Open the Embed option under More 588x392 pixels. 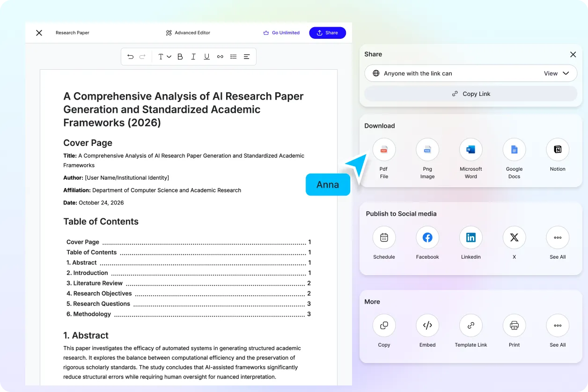427,325
